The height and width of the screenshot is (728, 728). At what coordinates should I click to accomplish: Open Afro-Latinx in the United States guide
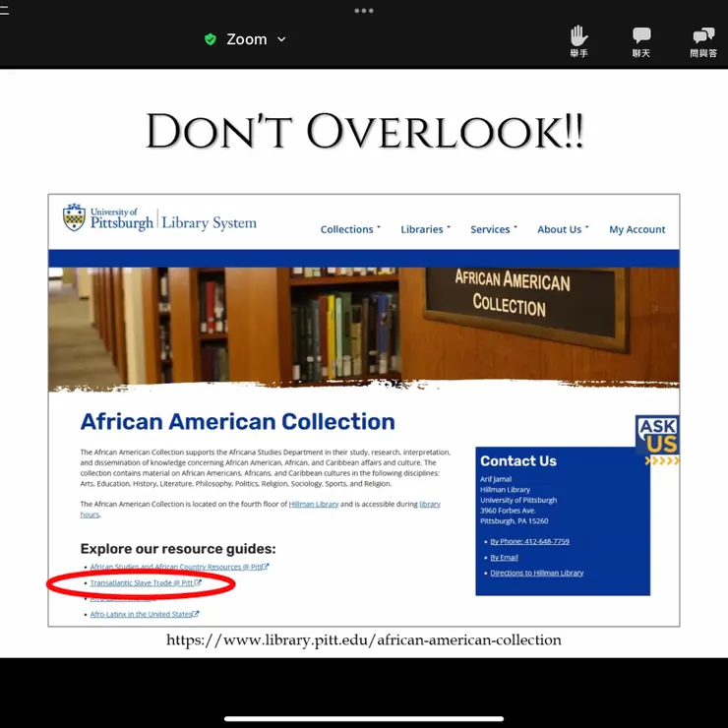145,614
